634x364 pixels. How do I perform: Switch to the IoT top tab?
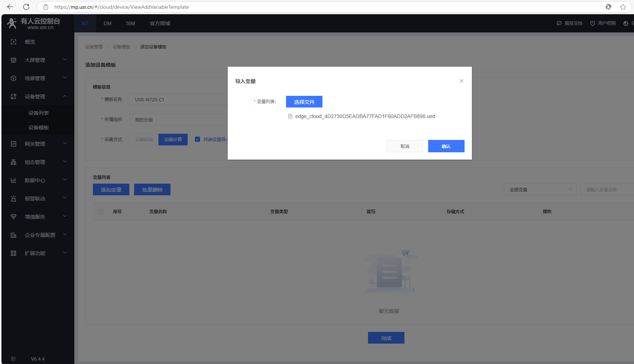[x=85, y=23]
